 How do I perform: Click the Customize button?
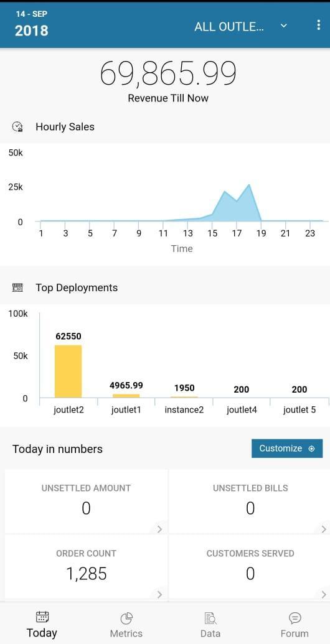287,449
